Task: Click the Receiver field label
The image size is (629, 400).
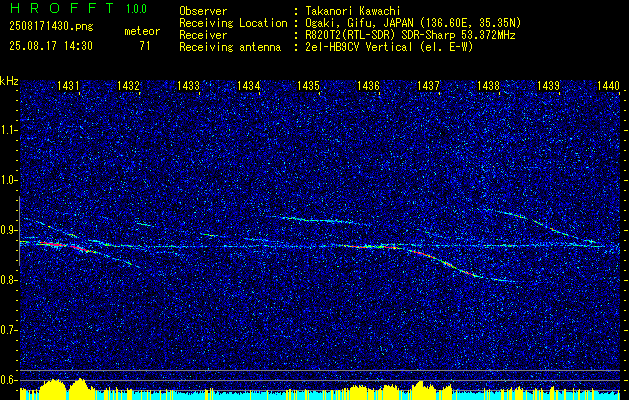Action: (203, 35)
